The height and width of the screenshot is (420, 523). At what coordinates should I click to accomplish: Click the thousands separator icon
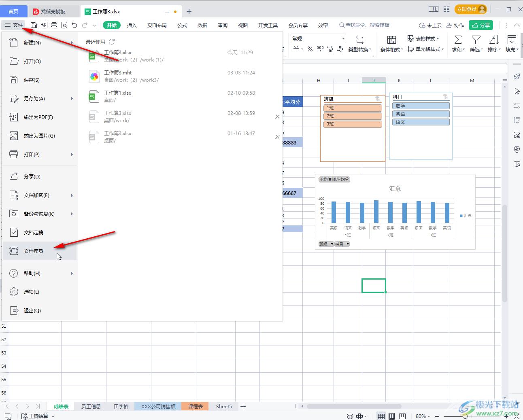coord(320,49)
